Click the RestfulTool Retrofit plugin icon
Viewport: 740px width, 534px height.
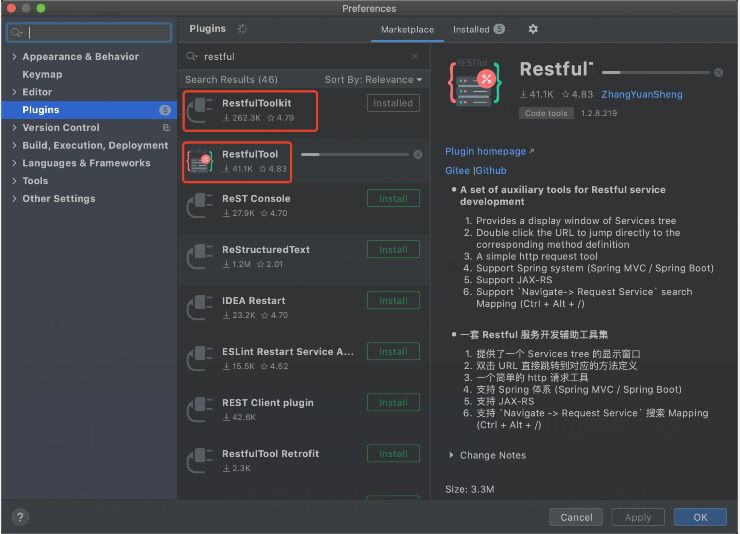click(x=200, y=460)
